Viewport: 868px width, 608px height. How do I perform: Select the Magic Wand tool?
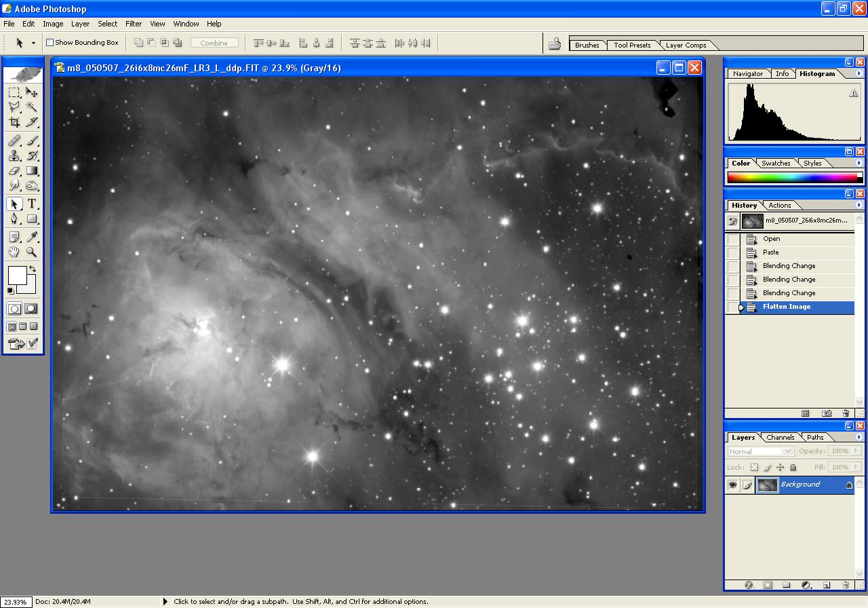32,107
